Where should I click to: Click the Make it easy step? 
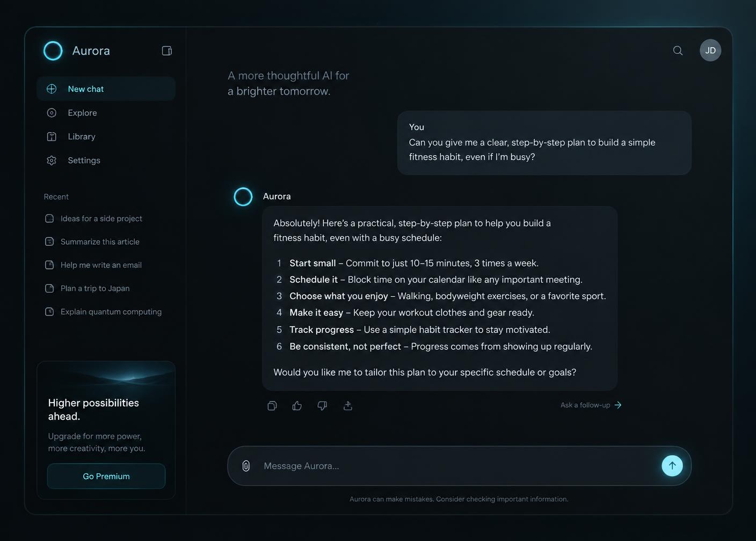point(412,312)
